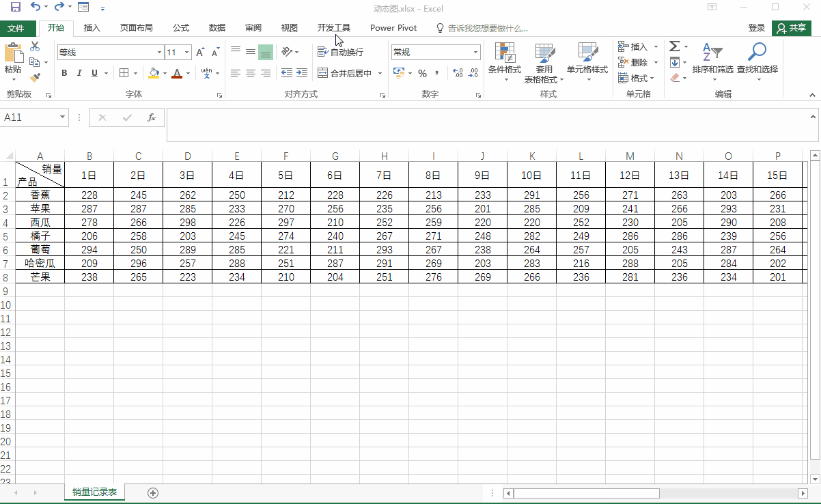Click in the 告诉我您想要做什么 search box
Screen dimensions: 821x504
click(x=488, y=28)
